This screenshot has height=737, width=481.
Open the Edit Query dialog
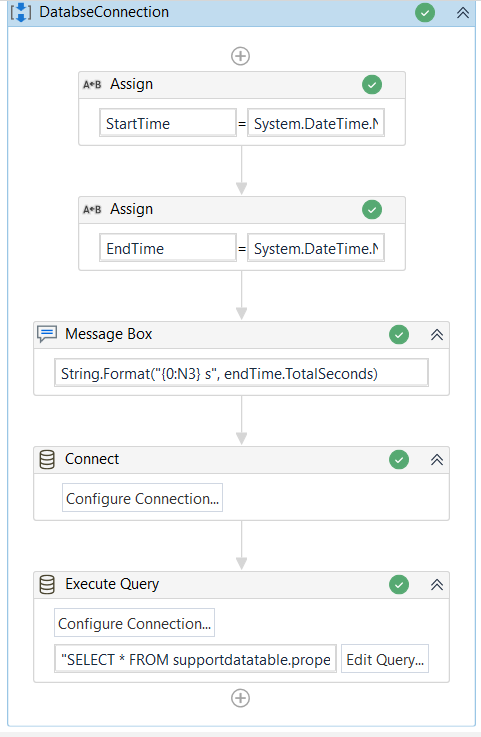tap(385, 659)
